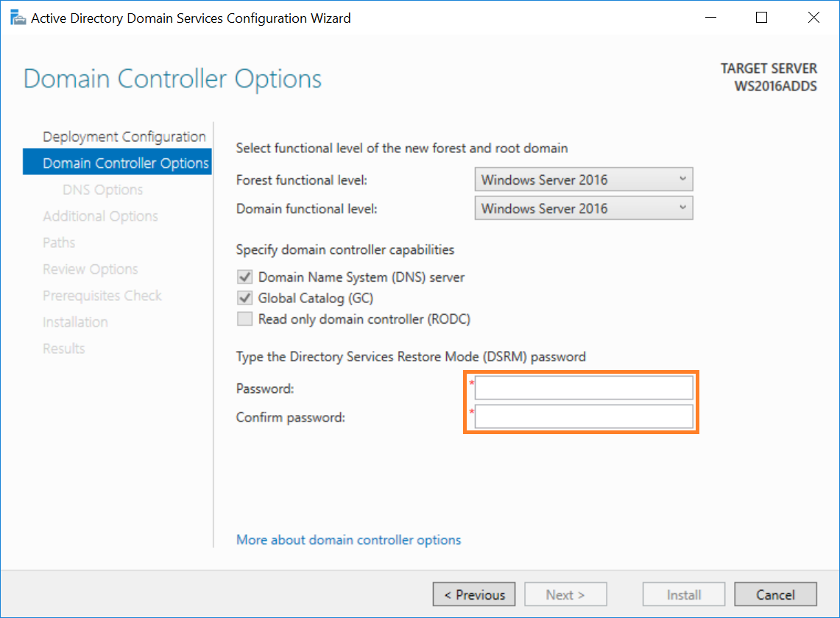The width and height of the screenshot is (840, 618).
Task: Open More about domain controller options link
Action: (x=349, y=540)
